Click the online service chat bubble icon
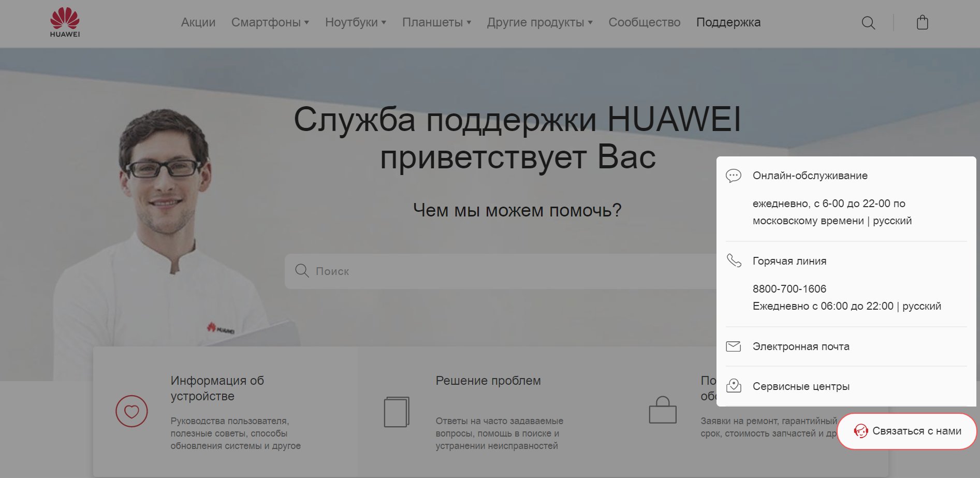 click(734, 176)
